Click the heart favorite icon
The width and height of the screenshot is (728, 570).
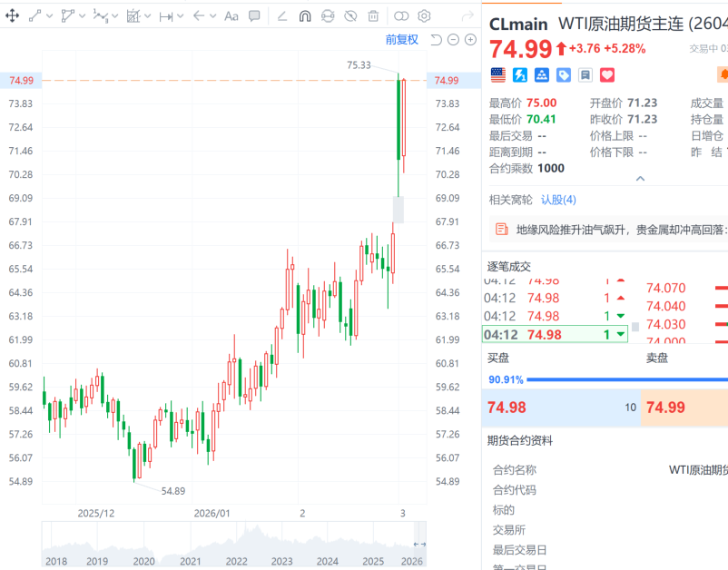click(607, 74)
